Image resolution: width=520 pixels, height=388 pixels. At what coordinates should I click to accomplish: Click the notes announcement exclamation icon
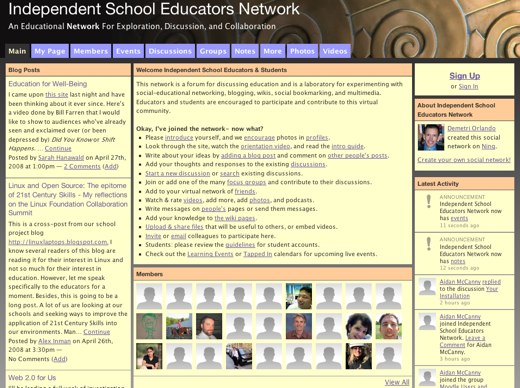429,244
